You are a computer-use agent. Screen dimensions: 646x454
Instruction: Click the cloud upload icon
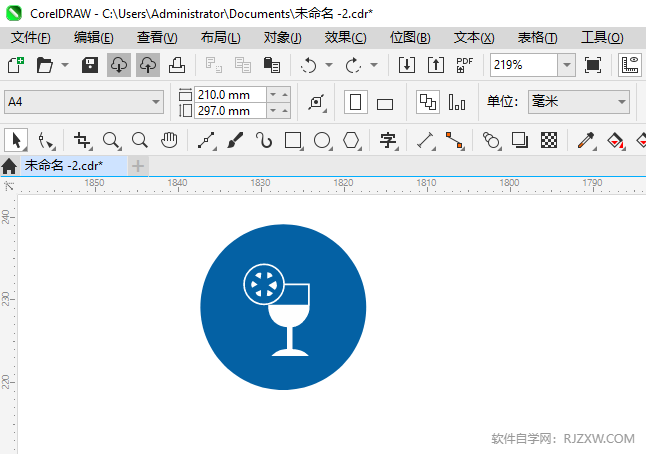(x=148, y=65)
